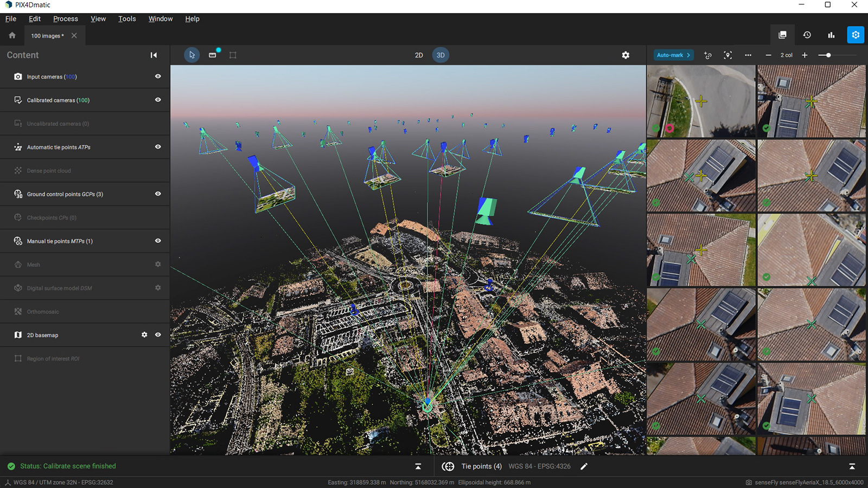
Task: Select the pointer selection tool
Action: coord(192,55)
